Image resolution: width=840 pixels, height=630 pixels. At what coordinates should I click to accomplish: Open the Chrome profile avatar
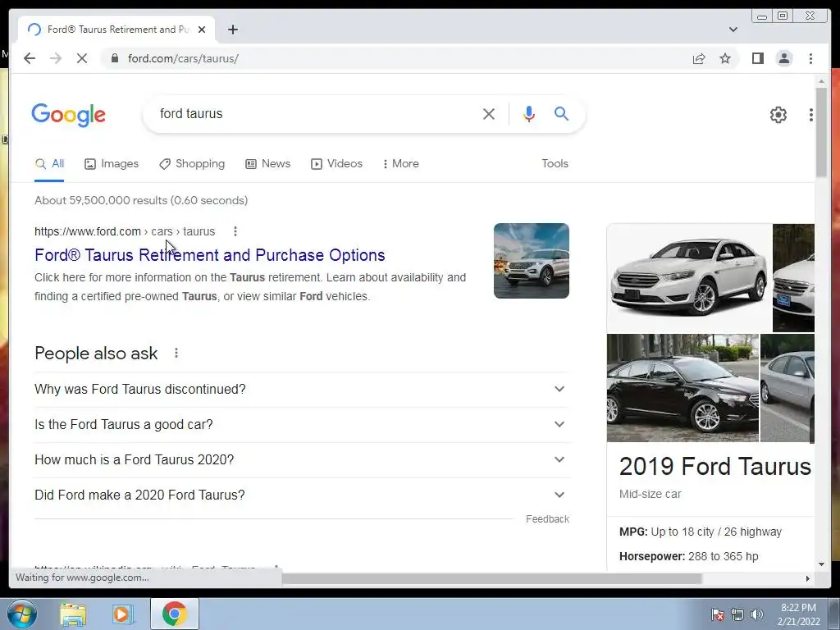783,58
